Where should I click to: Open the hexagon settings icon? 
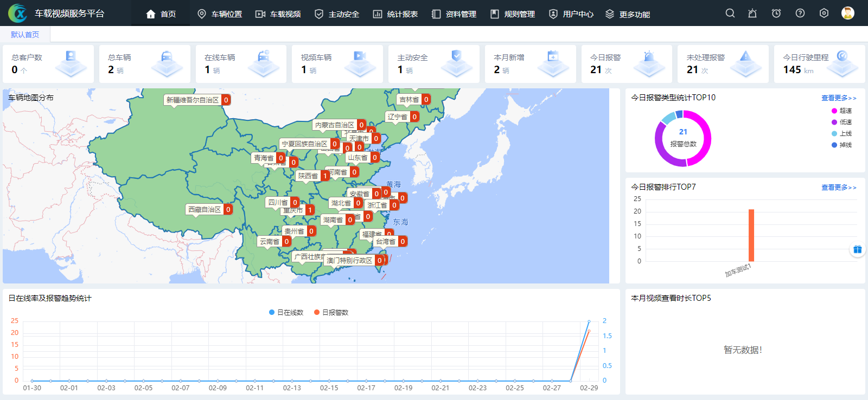coord(824,13)
